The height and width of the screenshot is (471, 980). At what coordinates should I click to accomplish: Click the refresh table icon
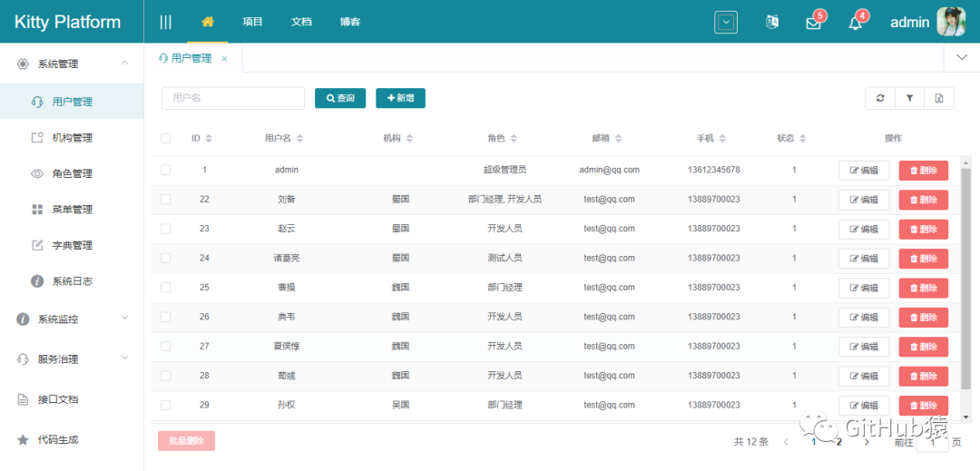[x=880, y=98]
